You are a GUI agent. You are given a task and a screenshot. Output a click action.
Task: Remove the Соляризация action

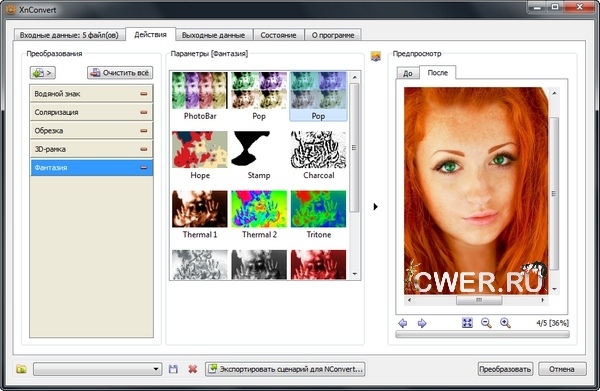coord(143,112)
